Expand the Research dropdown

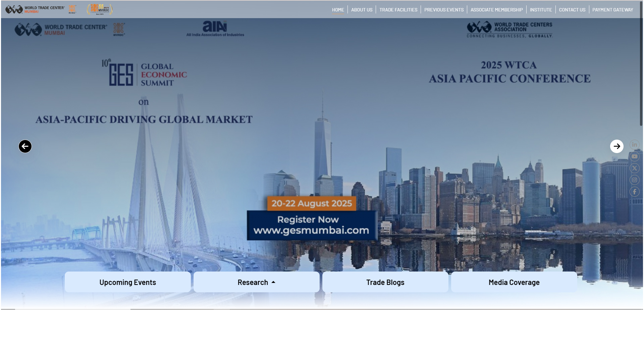coord(256,282)
